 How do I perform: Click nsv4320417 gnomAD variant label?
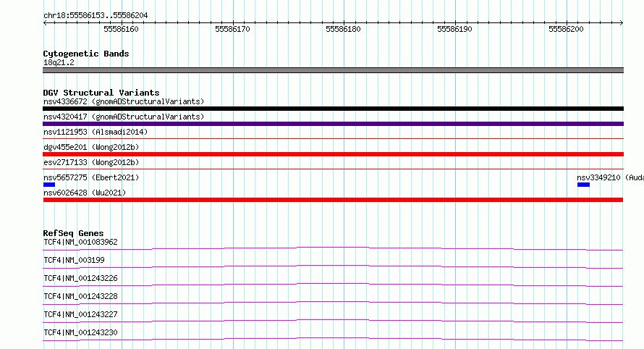[124, 117]
